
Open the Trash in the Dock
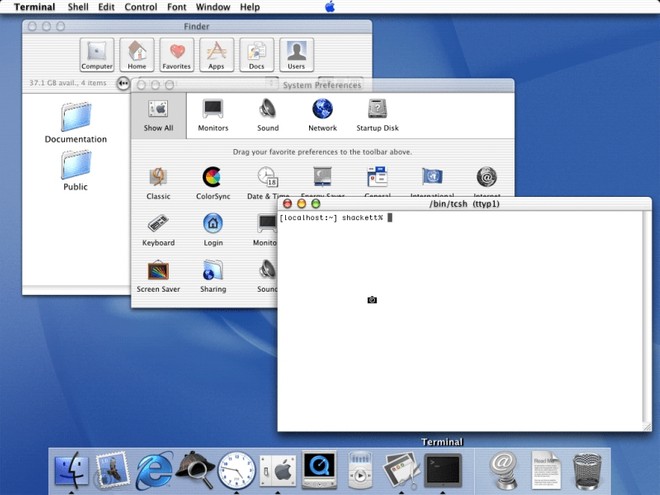[x=587, y=471]
